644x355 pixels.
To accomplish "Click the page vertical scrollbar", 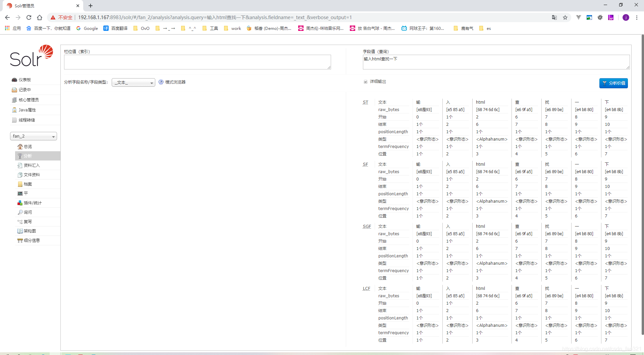I will (642, 185).
